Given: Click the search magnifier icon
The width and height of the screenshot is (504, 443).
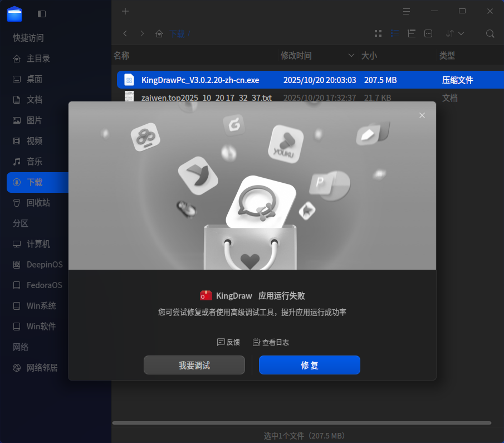Looking at the screenshot, I should click(x=490, y=33).
